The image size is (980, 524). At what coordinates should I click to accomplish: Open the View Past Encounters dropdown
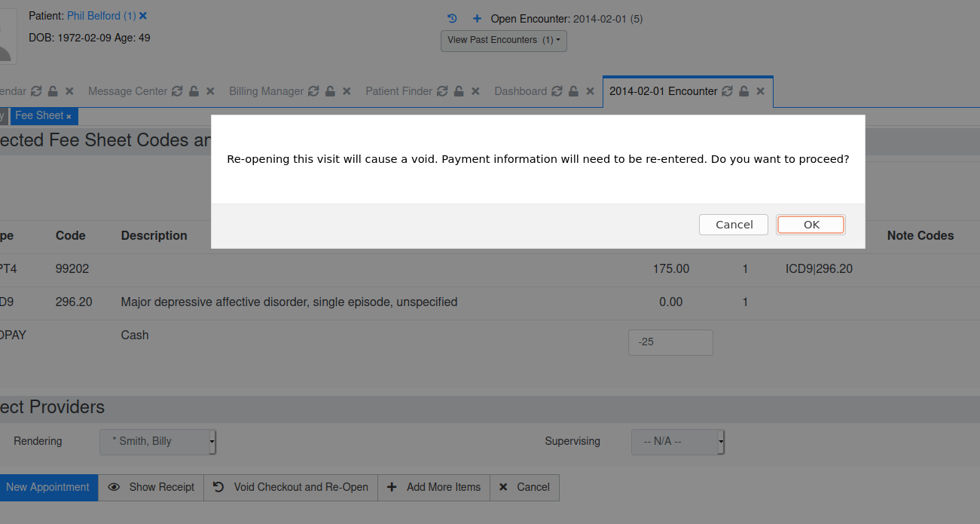[503, 41]
